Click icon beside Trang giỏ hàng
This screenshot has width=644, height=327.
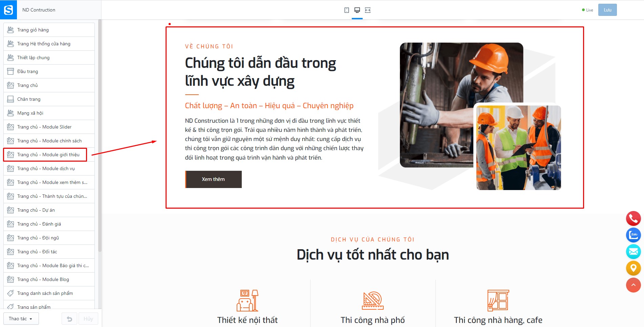tap(10, 30)
